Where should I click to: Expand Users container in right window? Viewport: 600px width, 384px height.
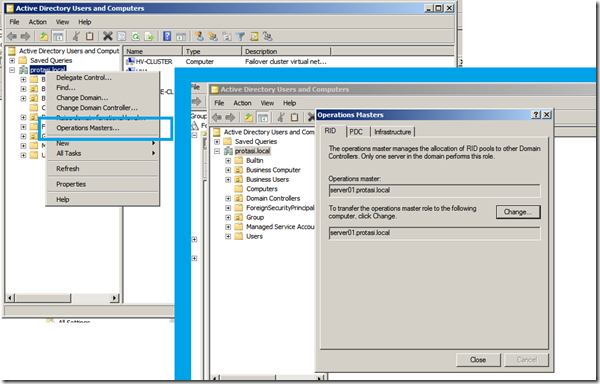coord(228,236)
